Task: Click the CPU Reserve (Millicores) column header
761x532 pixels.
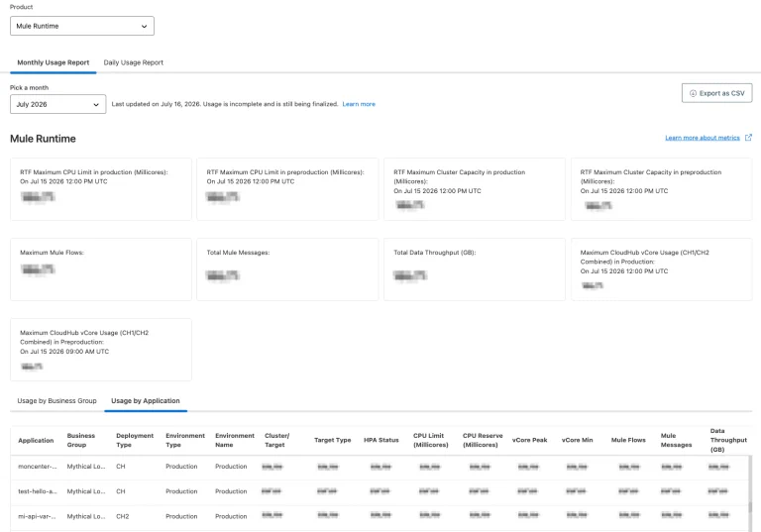Action: 483,440
